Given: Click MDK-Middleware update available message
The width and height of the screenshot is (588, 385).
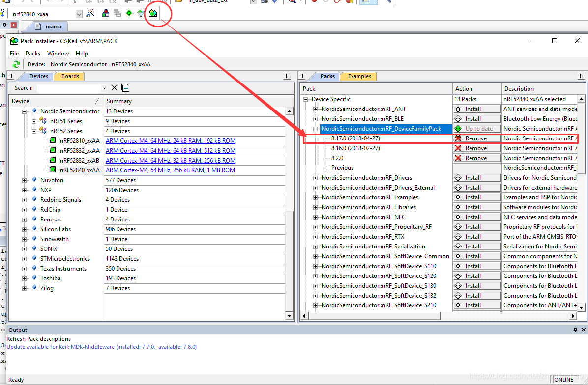Looking at the screenshot, I should (x=102, y=347).
